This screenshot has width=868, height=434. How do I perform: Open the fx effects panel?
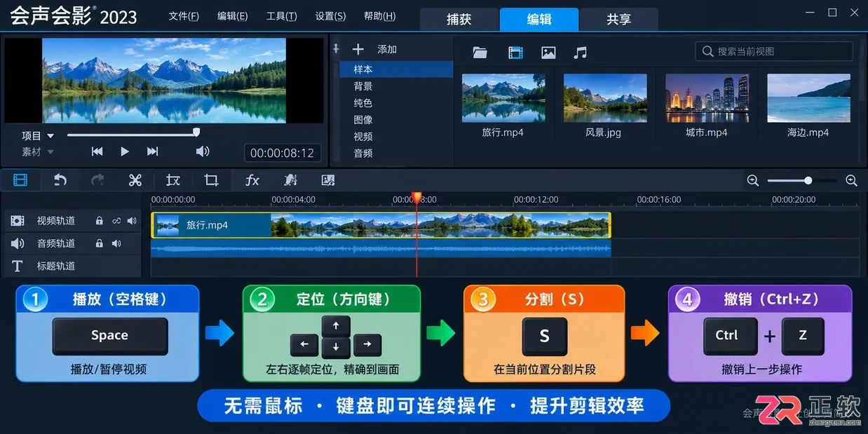tap(252, 180)
